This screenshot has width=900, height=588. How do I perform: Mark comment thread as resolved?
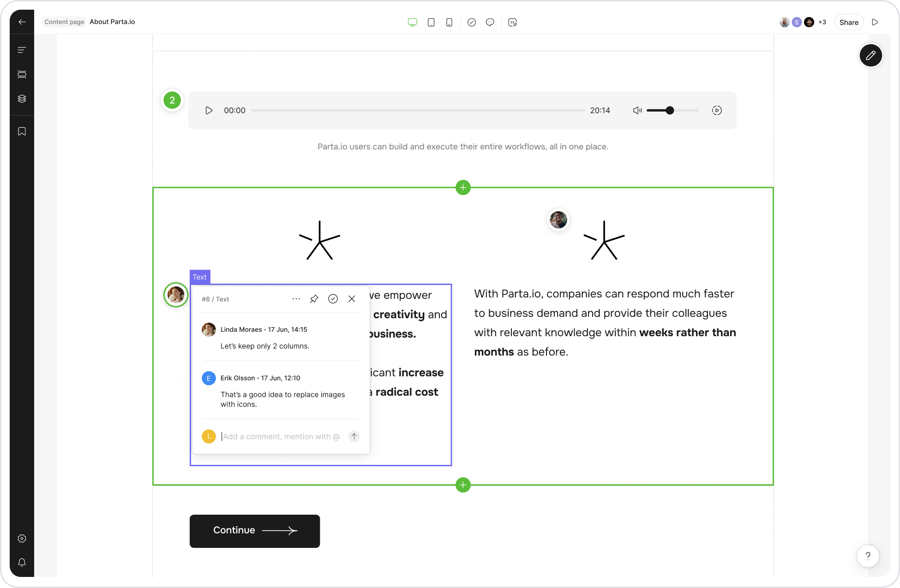(333, 299)
